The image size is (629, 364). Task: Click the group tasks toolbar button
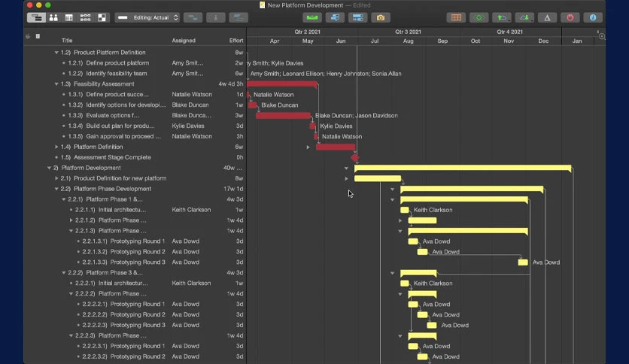click(239, 17)
